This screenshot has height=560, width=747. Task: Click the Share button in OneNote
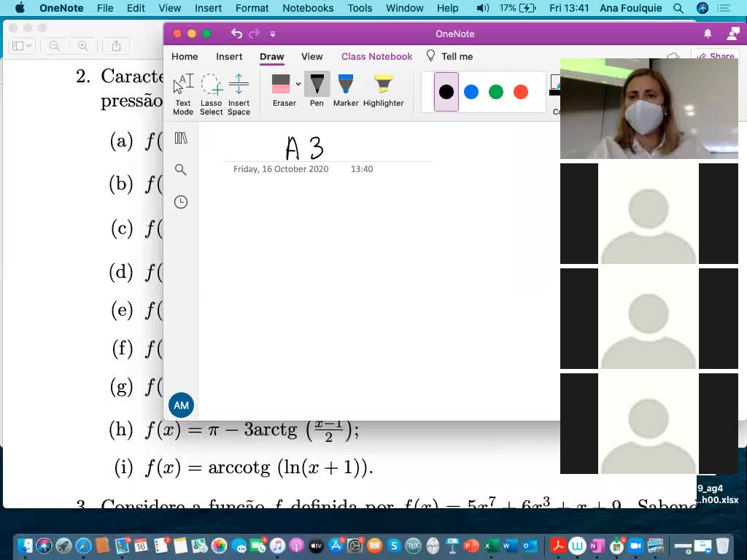(716, 55)
